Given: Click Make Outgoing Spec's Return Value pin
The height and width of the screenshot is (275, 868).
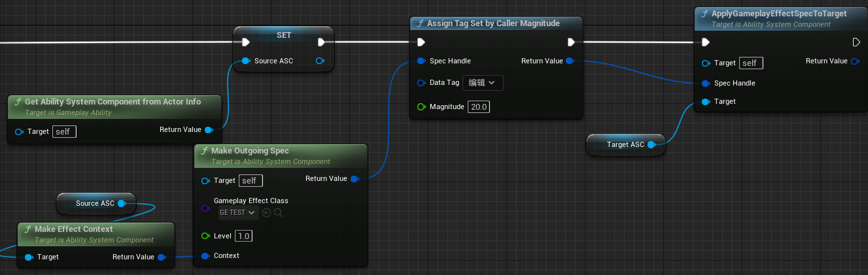Looking at the screenshot, I should coord(354,179).
